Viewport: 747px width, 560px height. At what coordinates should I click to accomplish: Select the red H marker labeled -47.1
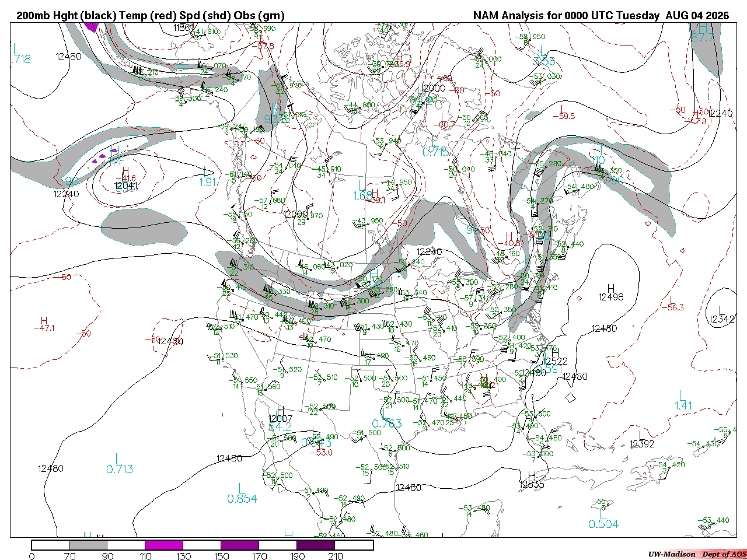[x=44, y=320]
